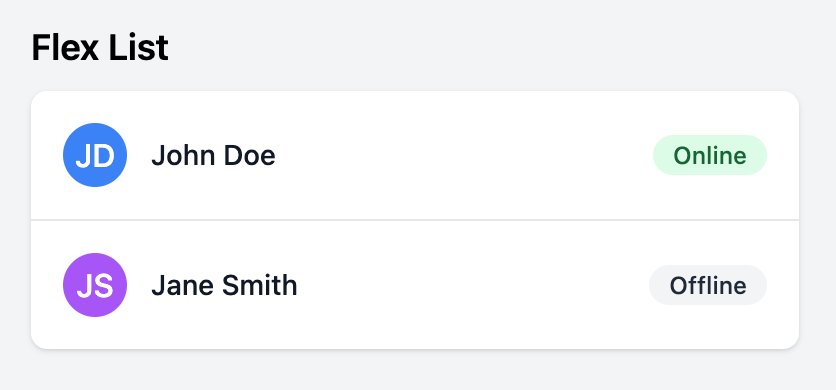
Task: Click the last name Smith
Action: (x=260, y=285)
